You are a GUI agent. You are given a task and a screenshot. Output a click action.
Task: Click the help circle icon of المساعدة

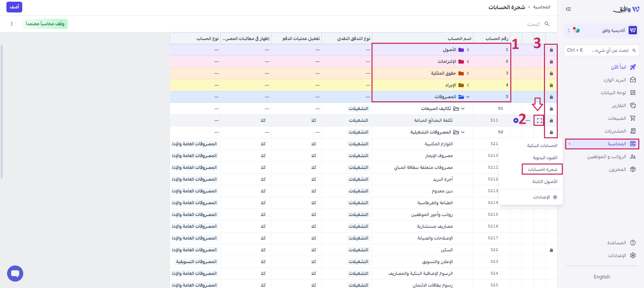pos(633,243)
